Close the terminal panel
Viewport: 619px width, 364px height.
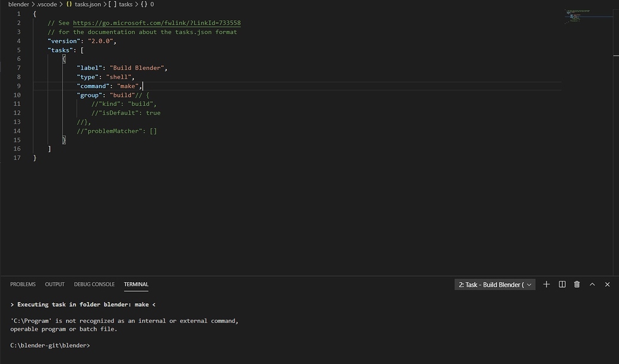click(607, 285)
